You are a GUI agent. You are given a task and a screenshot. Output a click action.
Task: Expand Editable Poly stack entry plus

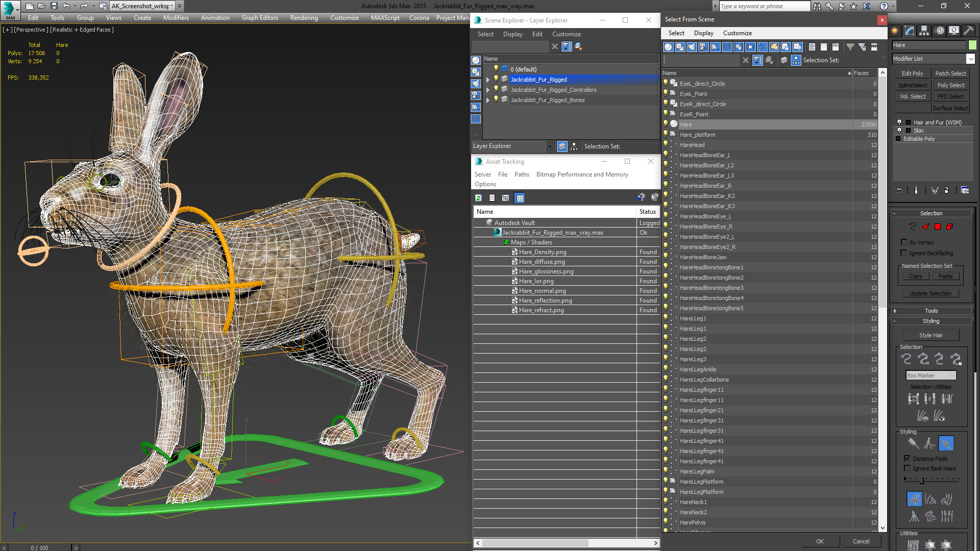(898, 139)
